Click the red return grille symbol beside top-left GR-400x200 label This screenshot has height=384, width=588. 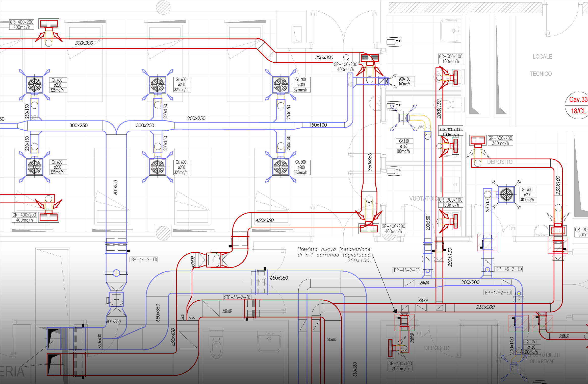point(49,24)
